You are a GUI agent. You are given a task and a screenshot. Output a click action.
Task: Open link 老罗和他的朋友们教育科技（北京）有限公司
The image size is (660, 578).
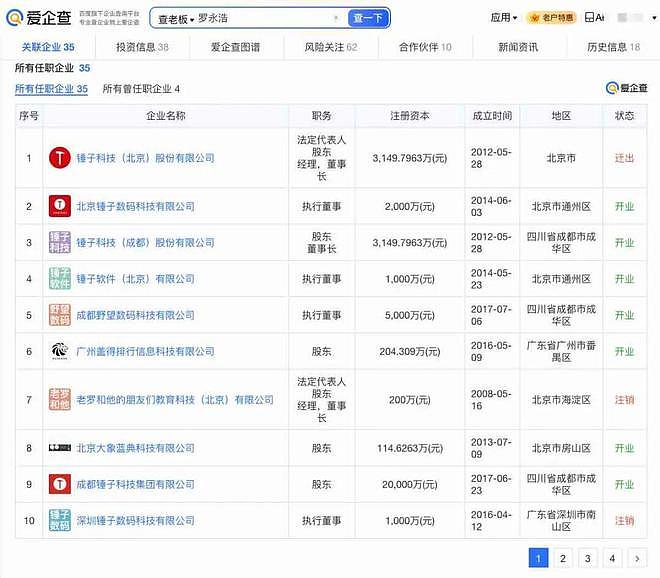pos(175,400)
